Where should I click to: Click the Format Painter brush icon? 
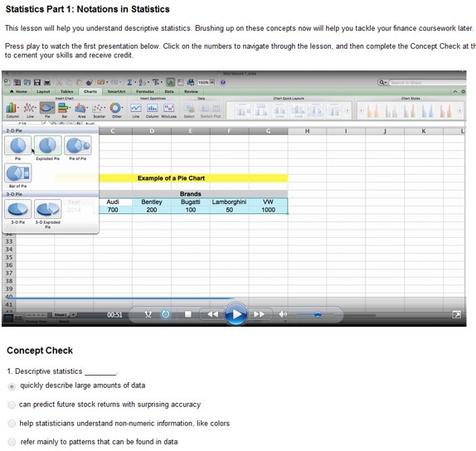[90, 82]
